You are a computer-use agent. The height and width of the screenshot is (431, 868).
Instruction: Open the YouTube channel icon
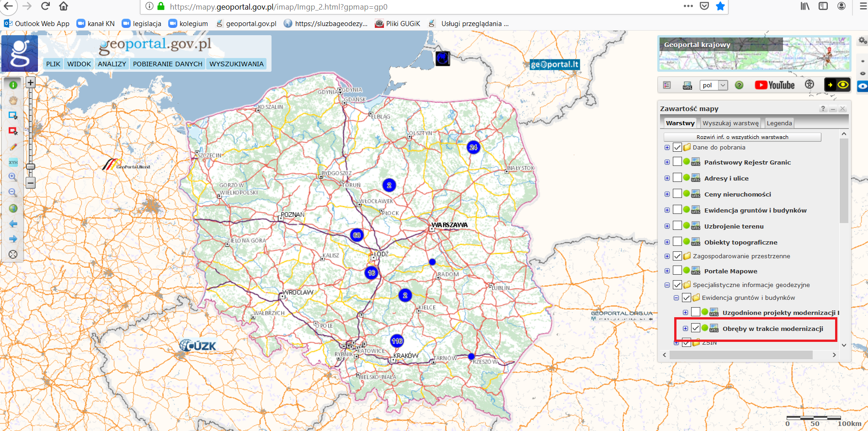(774, 85)
